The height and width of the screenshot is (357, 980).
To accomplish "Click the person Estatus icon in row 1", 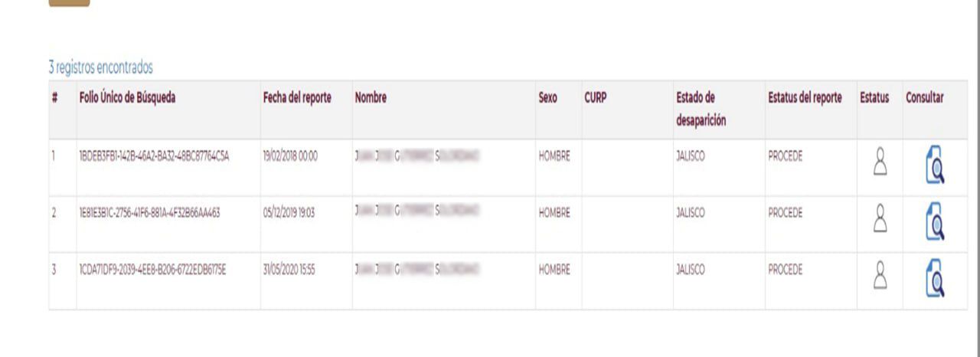I will 880,162.
